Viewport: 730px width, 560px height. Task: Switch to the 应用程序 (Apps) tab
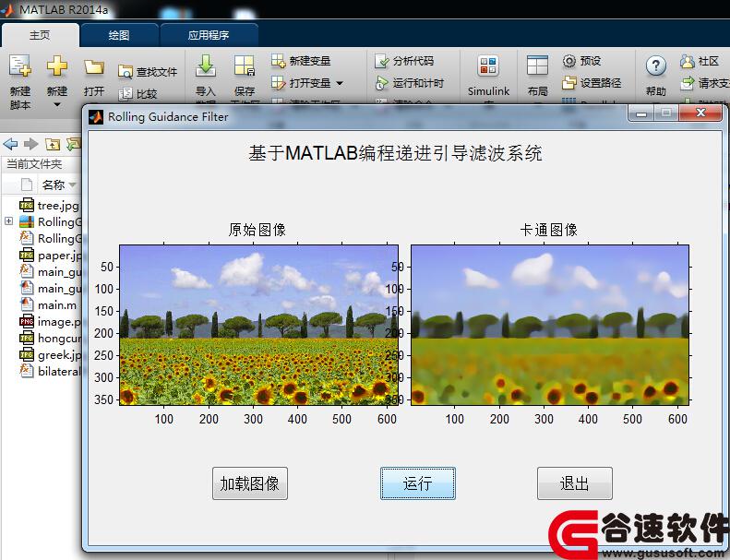pos(209,35)
